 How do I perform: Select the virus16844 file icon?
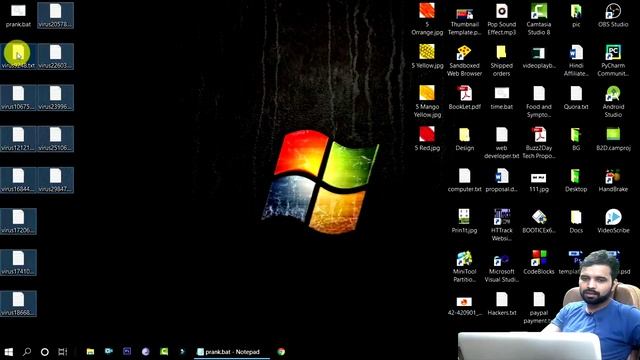[x=18, y=180]
